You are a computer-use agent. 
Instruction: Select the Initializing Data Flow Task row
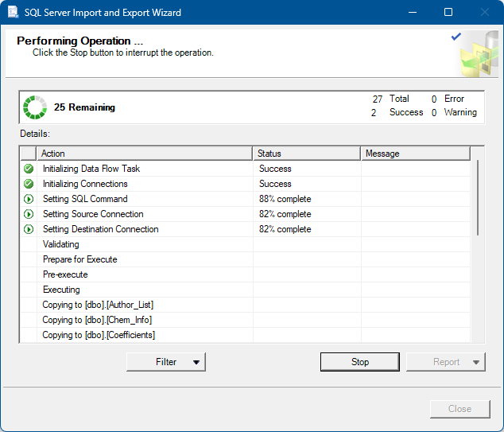(x=246, y=169)
